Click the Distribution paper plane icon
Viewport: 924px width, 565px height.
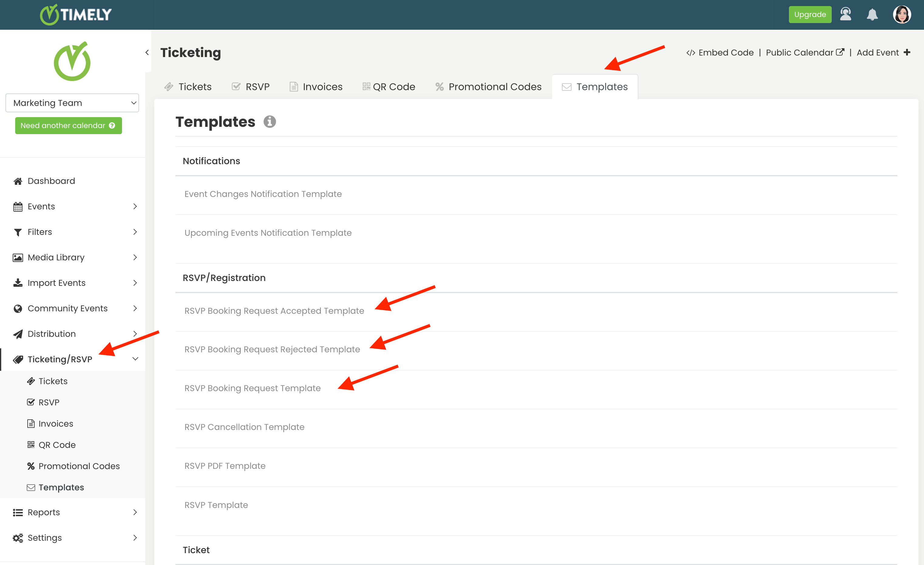click(18, 334)
